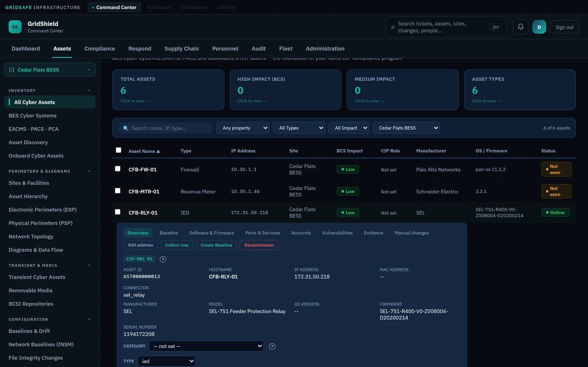The width and height of the screenshot is (588, 367).
Task: Click the help icon beside CIP-002 R1
Action: [163, 259]
